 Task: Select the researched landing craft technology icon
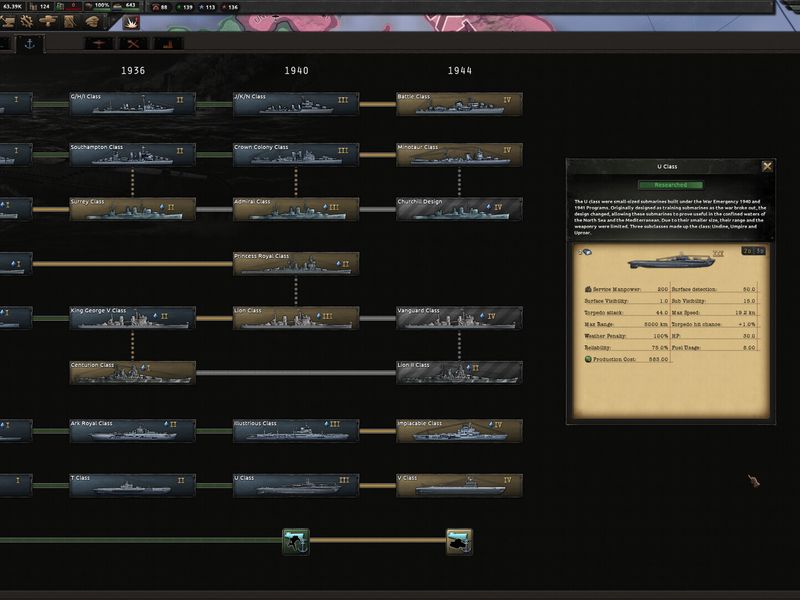pyautogui.click(x=296, y=541)
